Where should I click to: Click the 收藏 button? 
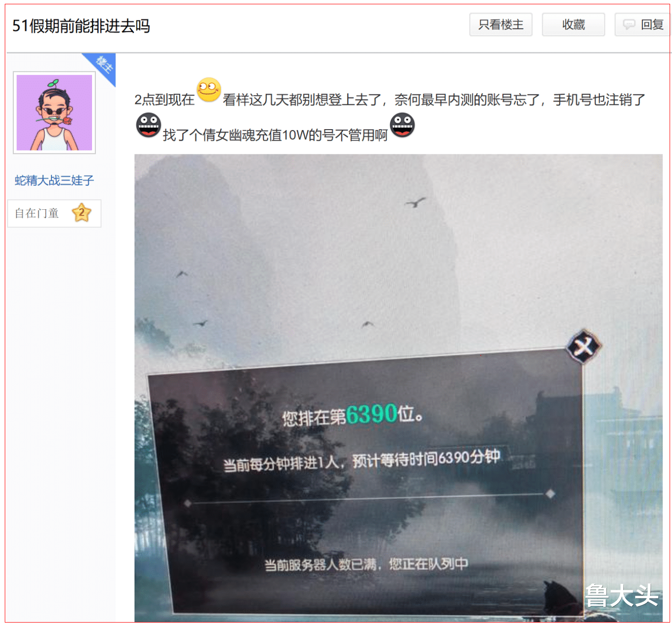coord(573,25)
